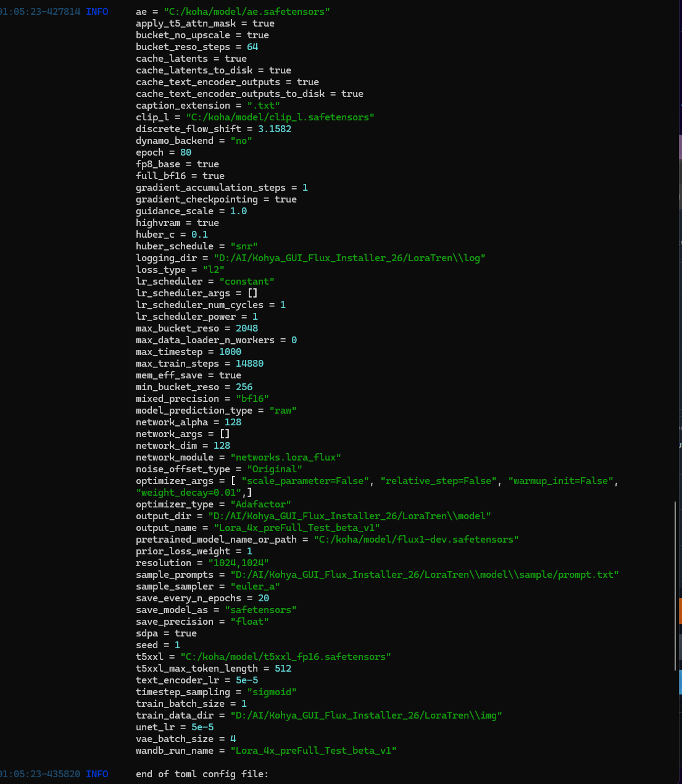The height and width of the screenshot is (784, 682).
Task: Select the max_timestep value 1000
Action: 230,352
